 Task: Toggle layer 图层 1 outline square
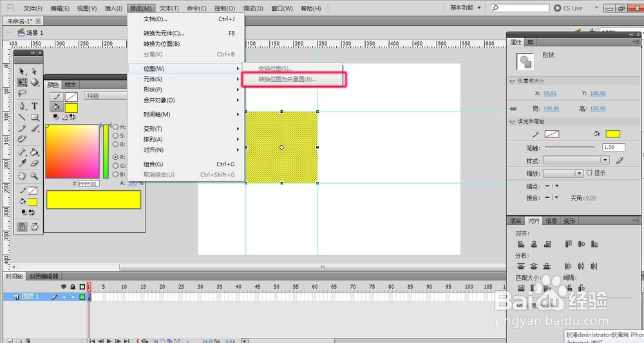click(82, 297)
